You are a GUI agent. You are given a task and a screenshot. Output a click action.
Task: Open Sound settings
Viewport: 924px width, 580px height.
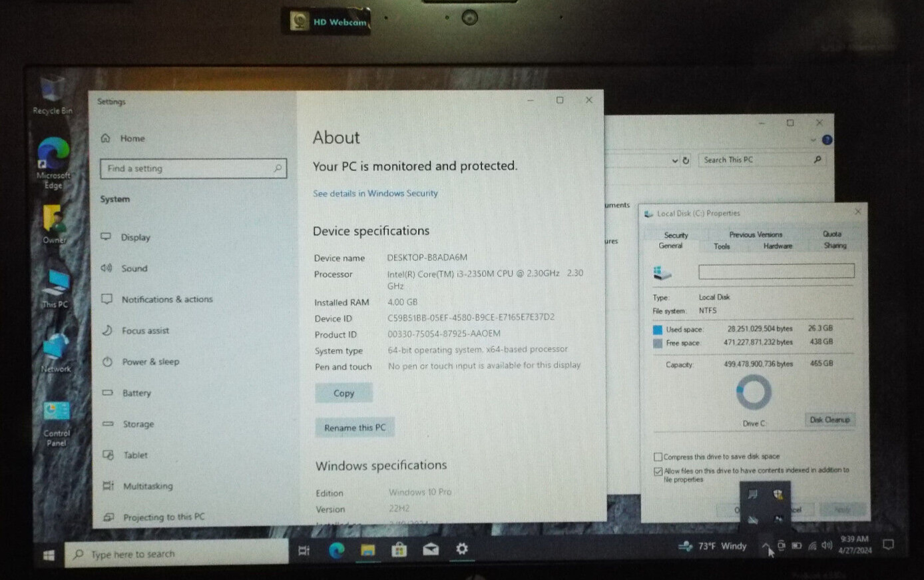[x=124, y=268]
